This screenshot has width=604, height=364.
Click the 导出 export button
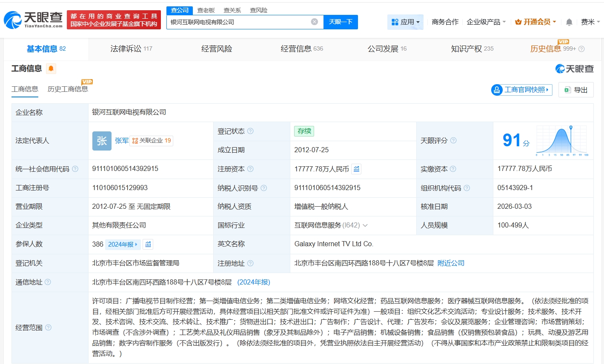(x=576, y=90)
